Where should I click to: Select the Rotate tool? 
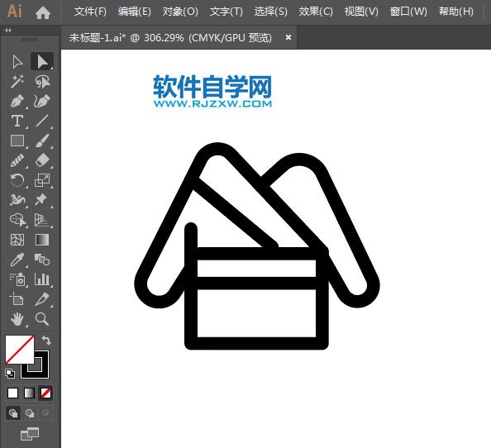[x=17, y=180]
